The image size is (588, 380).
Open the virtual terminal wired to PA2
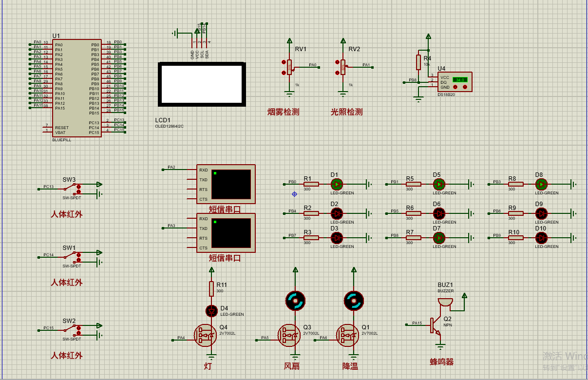226,184
